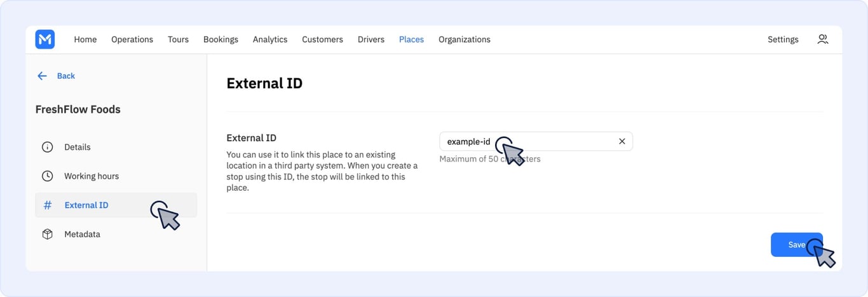Click the Details info icon
The width and height of the screenshot is (868, 297).
(47, 147)
